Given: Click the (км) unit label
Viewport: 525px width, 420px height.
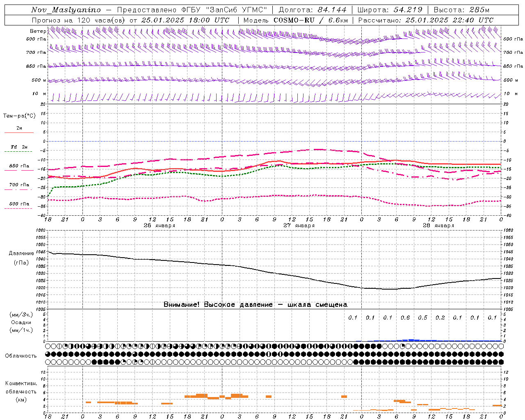Looking at the screenshot, I should [21, 399].
